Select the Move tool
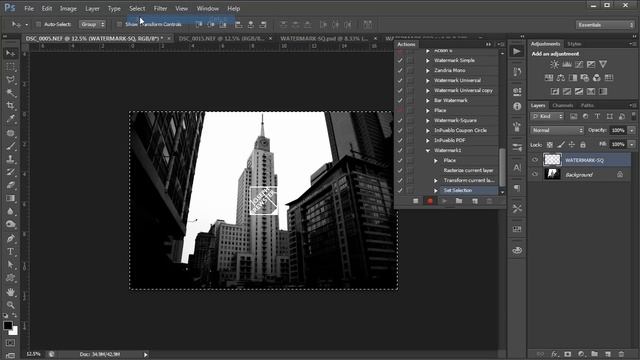The width and height of the screenshot is (640, 360). pos(10,53)
